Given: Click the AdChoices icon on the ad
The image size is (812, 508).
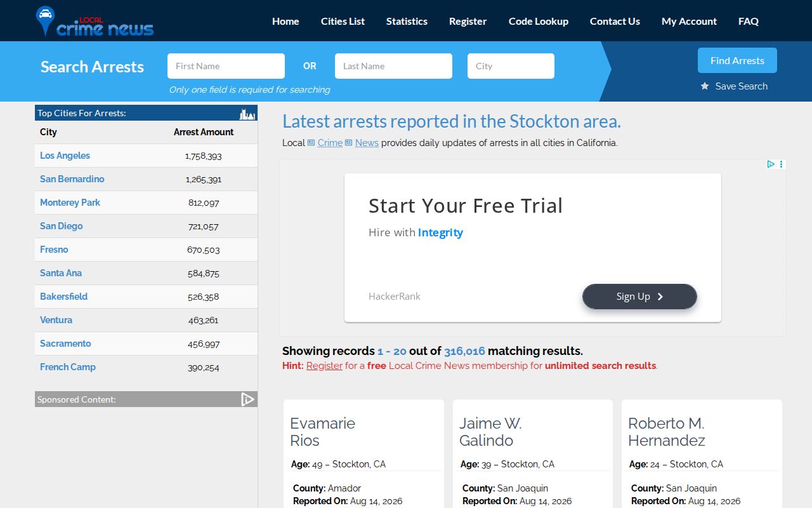Looking at the screenshot, I should (771, 164).
